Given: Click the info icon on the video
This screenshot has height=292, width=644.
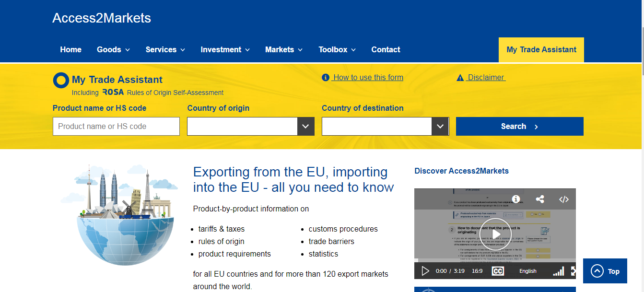Looking at the screenshot, I should click(516, 199).
